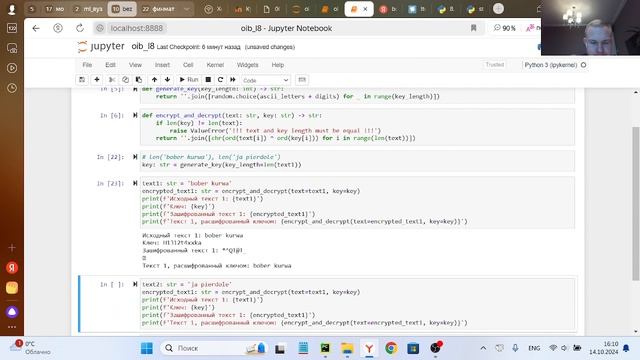Click the notebook vertical scrollbar
The height and width of the screenshot is (360, 640).
(x=636, y=204)
